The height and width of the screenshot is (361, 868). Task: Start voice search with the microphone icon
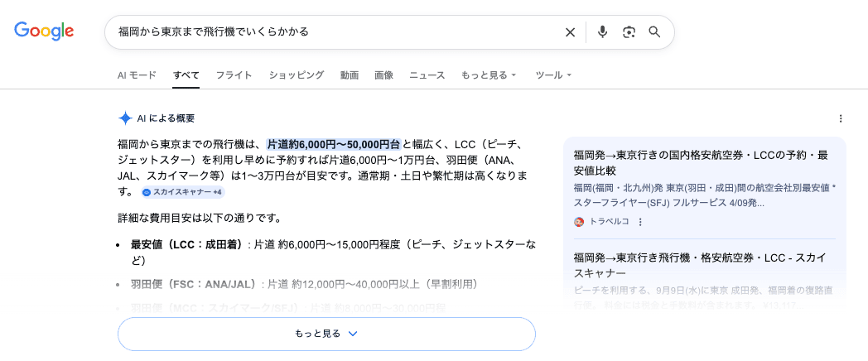602,32
